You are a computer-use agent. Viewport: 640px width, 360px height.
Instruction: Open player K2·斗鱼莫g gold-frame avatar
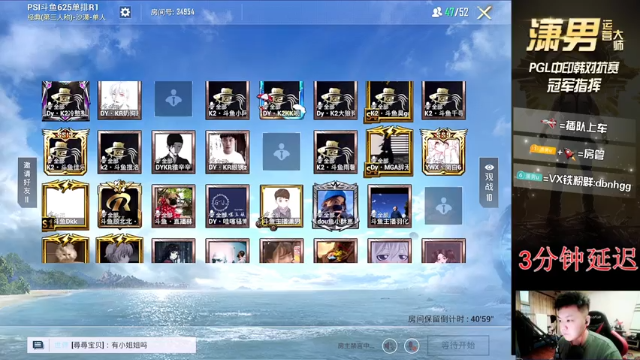tap(389, 101)
